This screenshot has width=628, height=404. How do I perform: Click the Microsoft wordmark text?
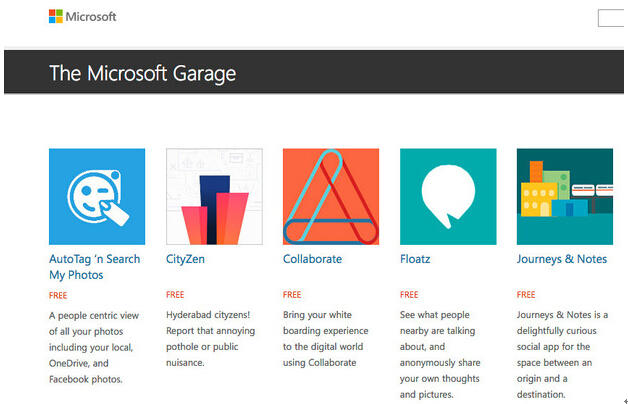(x=91, y=17)
